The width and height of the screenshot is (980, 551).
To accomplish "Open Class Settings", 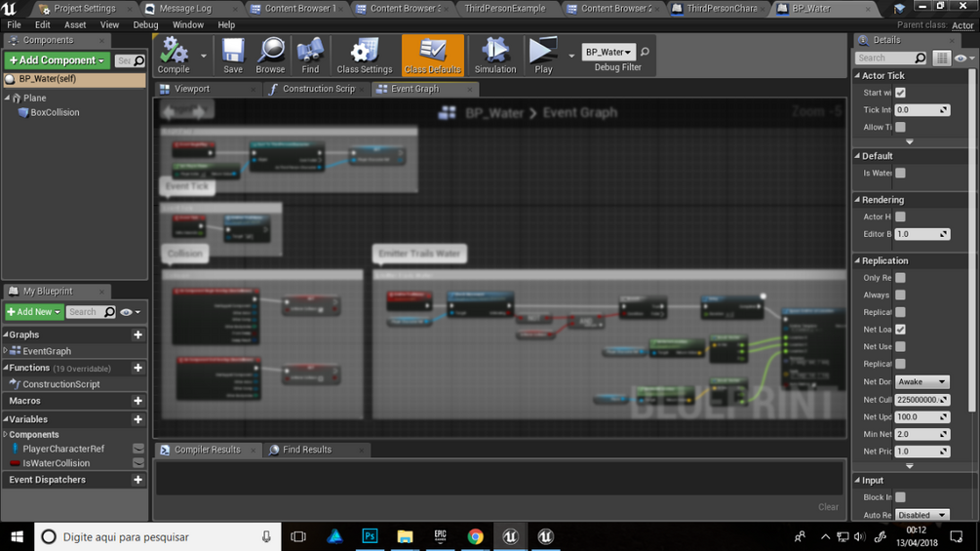I will 365,56.
